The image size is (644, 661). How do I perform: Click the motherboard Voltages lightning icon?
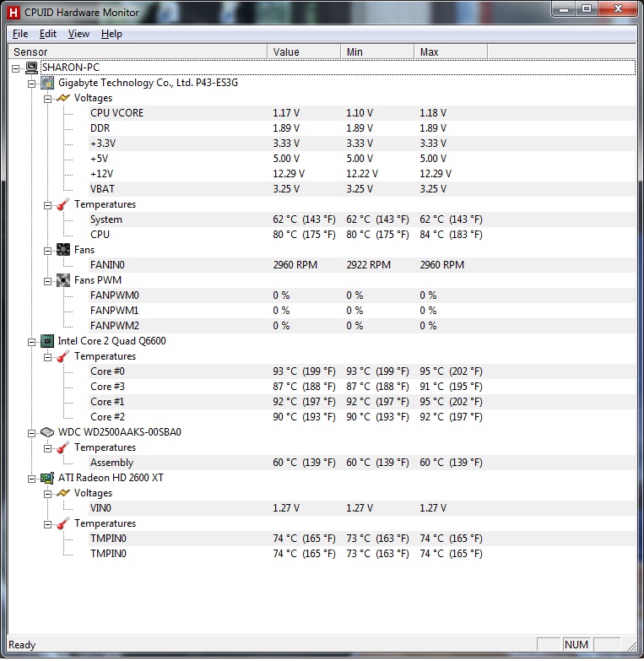[x=63, y=98]
